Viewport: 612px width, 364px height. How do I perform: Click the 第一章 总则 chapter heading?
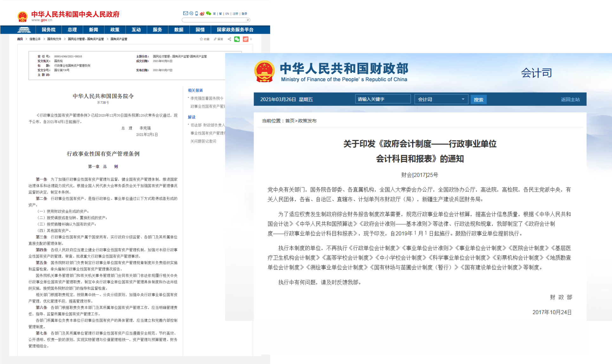(103, 166)
